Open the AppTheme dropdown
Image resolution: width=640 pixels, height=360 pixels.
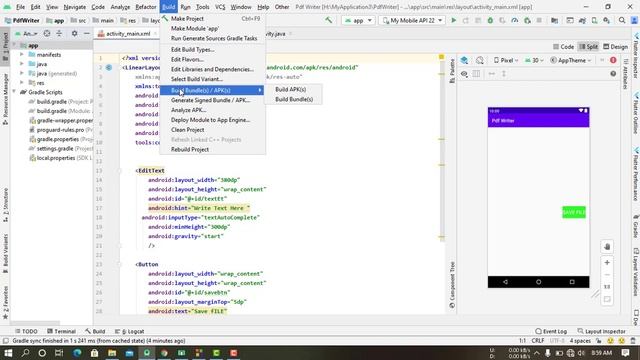point(571,60)
